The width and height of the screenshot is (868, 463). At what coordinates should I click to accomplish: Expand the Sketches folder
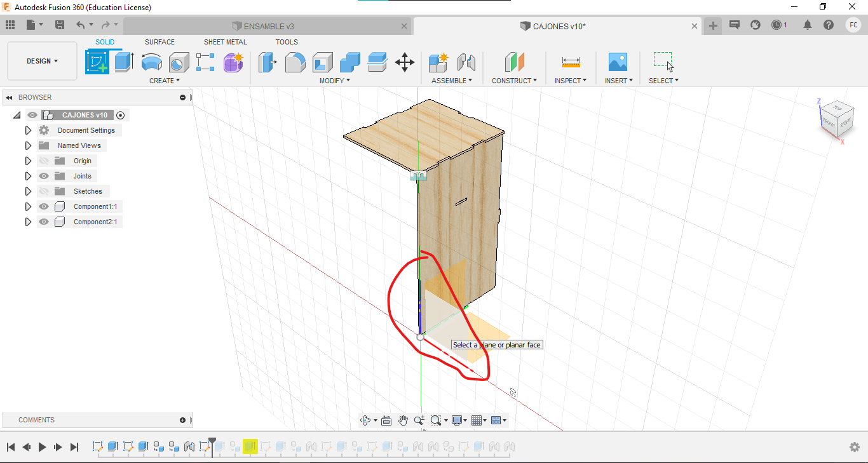(x=28, y=191)
